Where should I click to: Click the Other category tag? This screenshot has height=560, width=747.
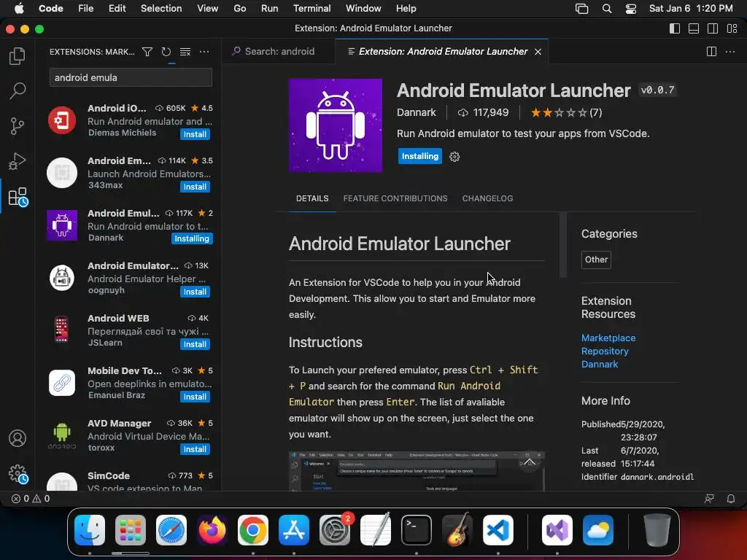pos(596,260)
